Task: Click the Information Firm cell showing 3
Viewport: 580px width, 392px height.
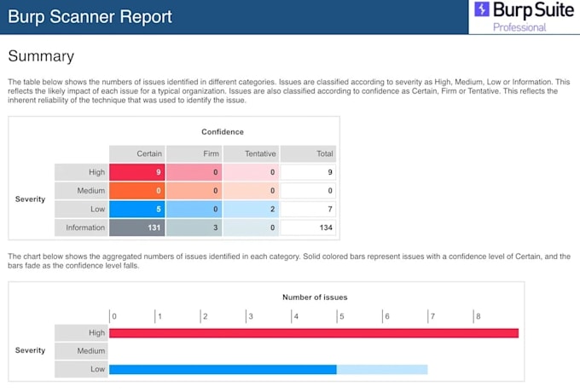Action: 194,228
